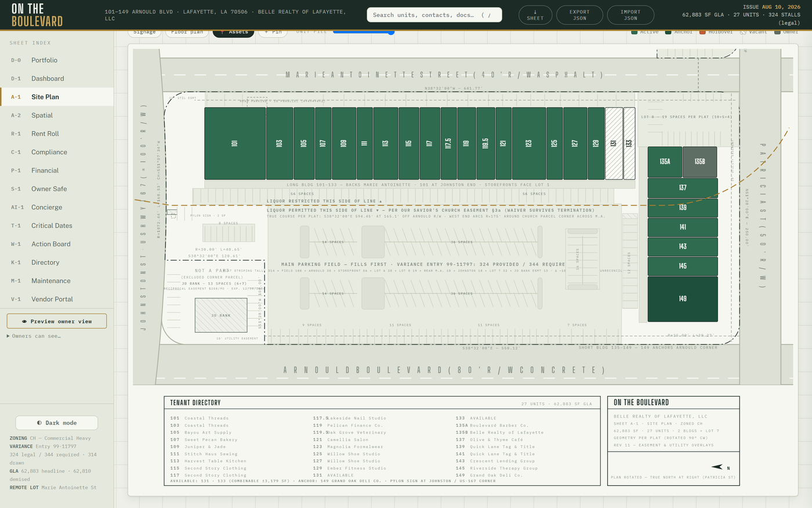
Task: Select owner unit 135B on the plan
Action: [x=699, y=162]
